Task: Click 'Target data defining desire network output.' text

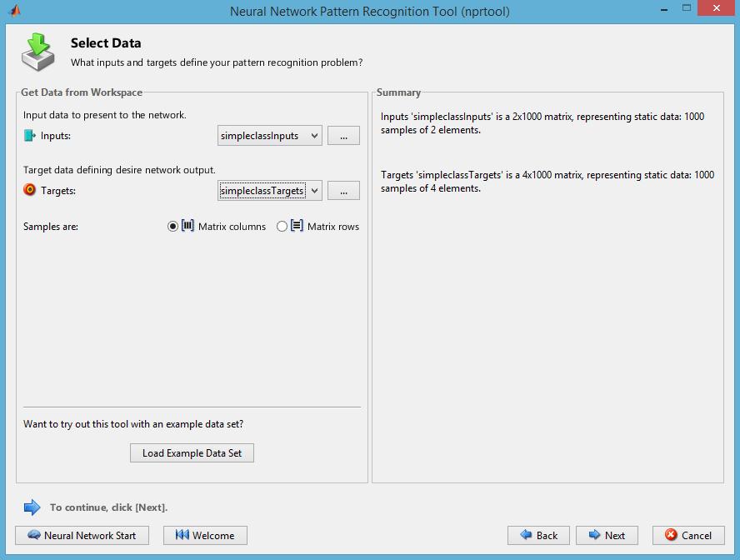Action: pyautogui.click(x=119, y=170)
